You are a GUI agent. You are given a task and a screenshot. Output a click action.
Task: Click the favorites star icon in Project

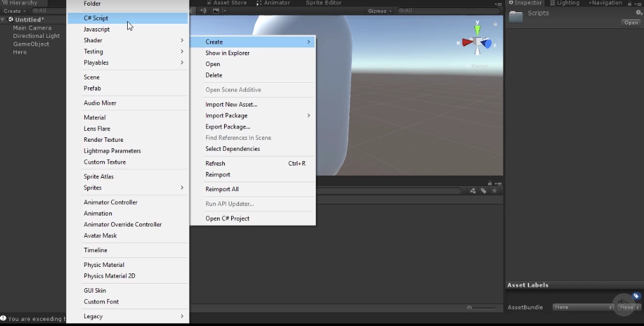(x=494, y=191)
